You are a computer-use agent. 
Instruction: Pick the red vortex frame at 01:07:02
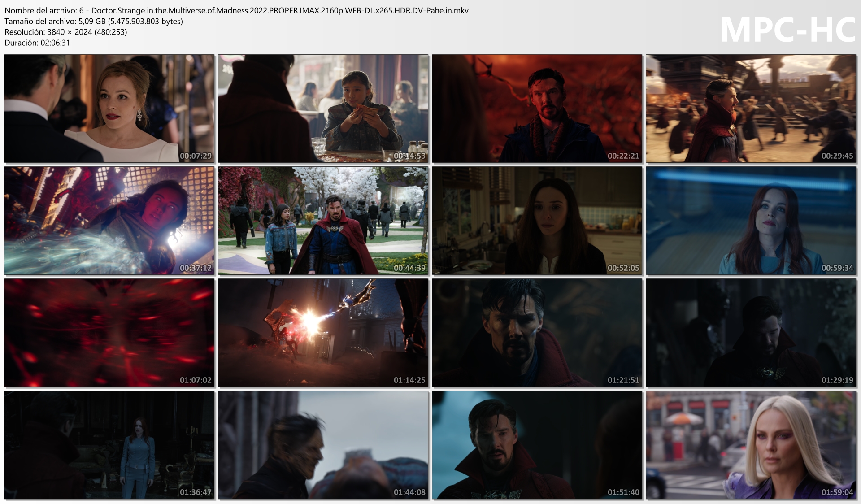click(x=109, y=333)
